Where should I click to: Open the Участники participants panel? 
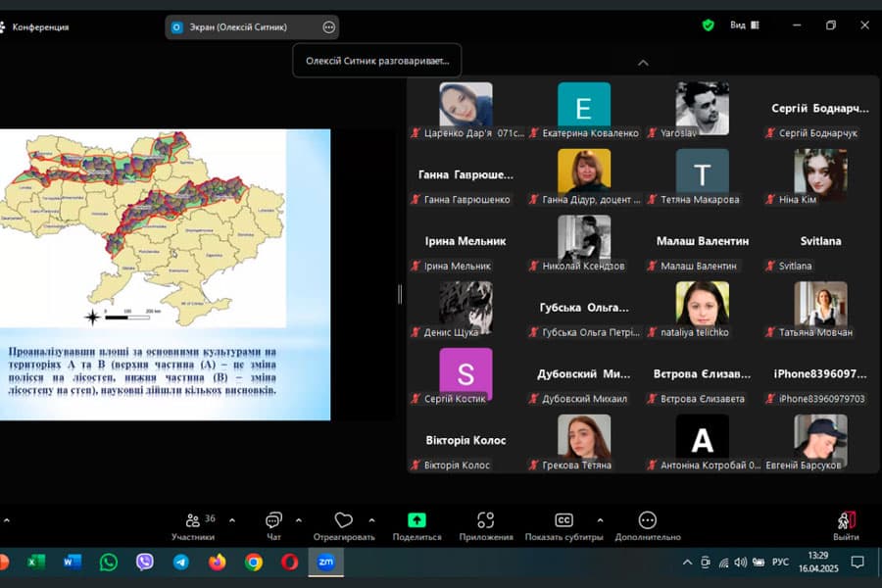(193, 521)
